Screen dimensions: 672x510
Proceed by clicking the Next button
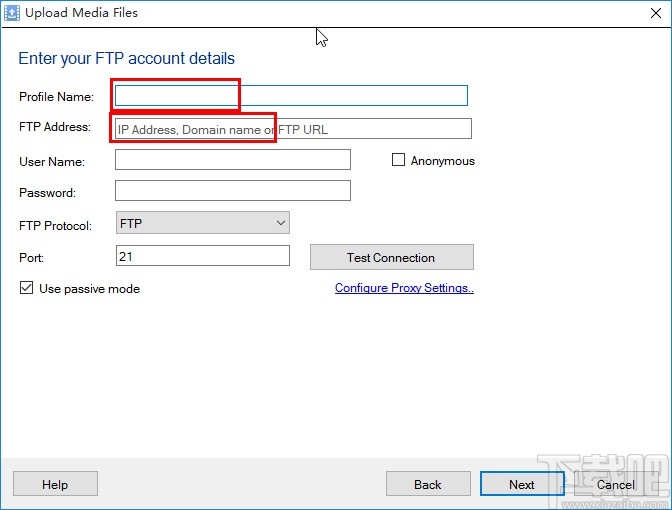521,484
